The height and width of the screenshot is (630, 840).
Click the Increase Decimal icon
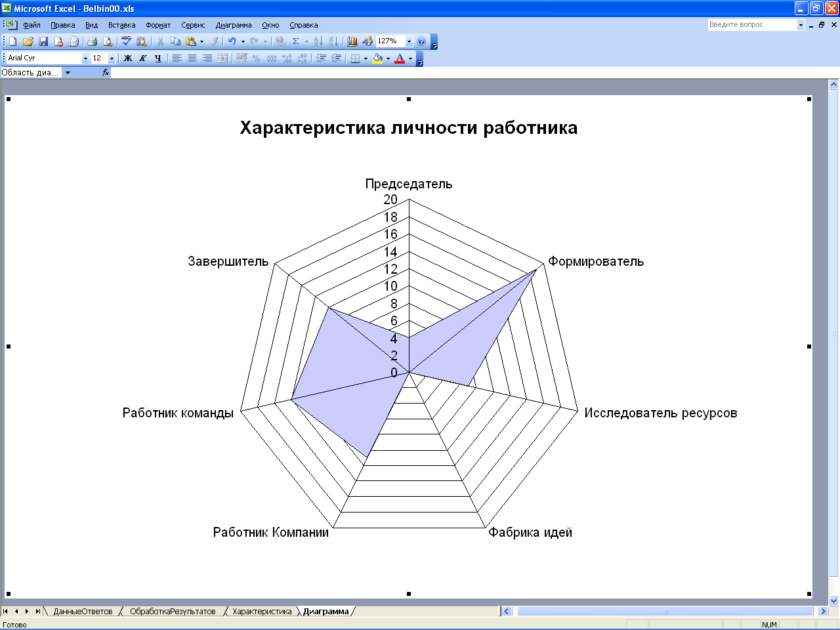pos(287,58)
